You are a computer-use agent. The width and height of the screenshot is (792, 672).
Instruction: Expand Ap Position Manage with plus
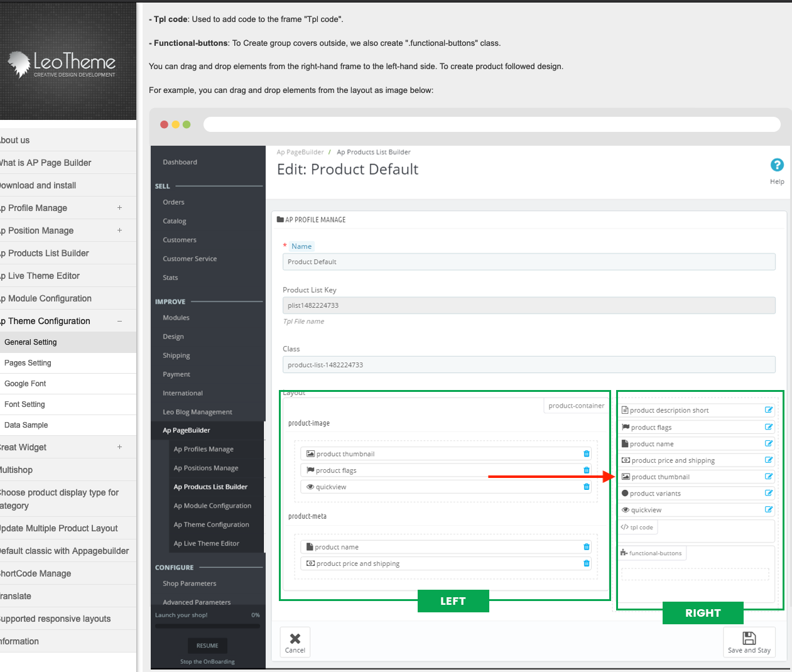coord(119,230)
